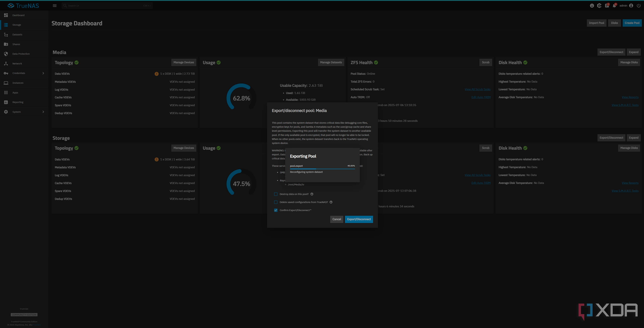The width and height of the screenshot is (644, 328).
Task: Click Edit Auto TRIM link for Media
Action: coord(481,97)
